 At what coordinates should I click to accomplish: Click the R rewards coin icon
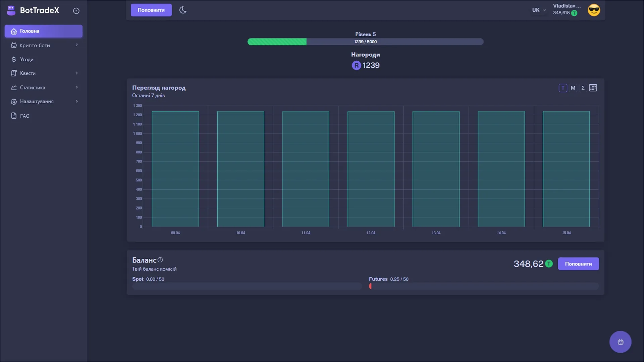356,65
